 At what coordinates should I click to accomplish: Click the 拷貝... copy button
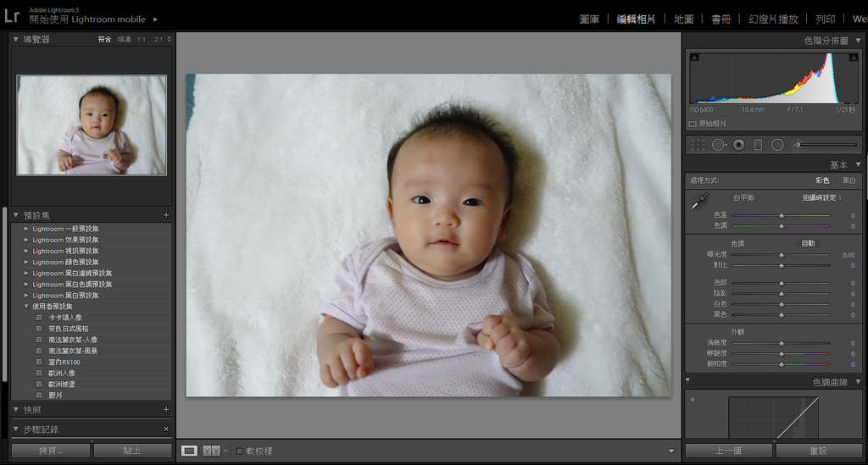(x=50, y=451)
